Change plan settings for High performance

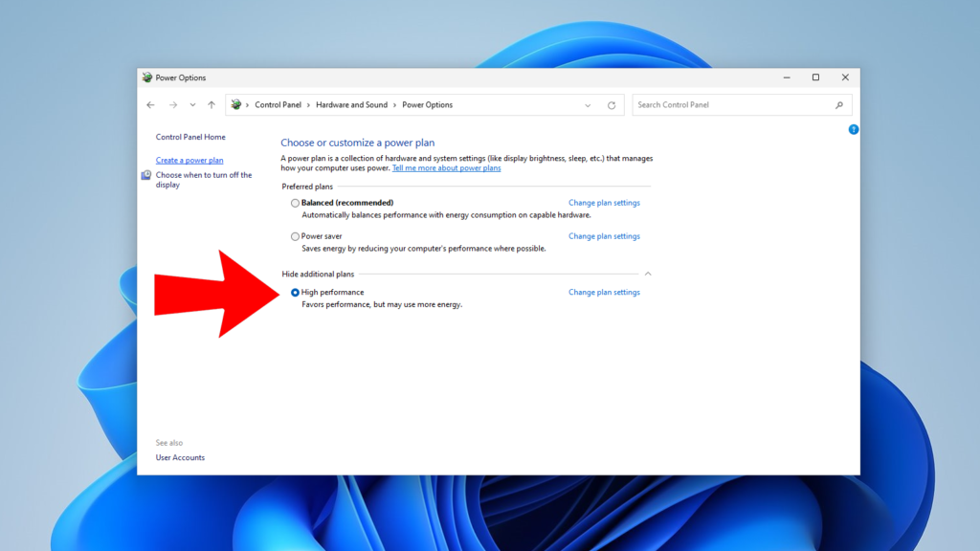[x=604, y=293]
